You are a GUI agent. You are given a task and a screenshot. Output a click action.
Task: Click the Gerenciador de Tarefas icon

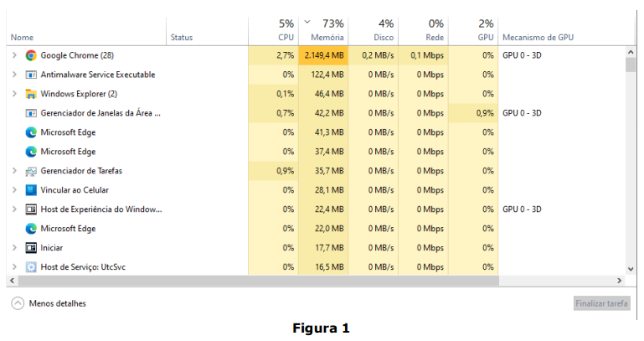tap(31, 171)
